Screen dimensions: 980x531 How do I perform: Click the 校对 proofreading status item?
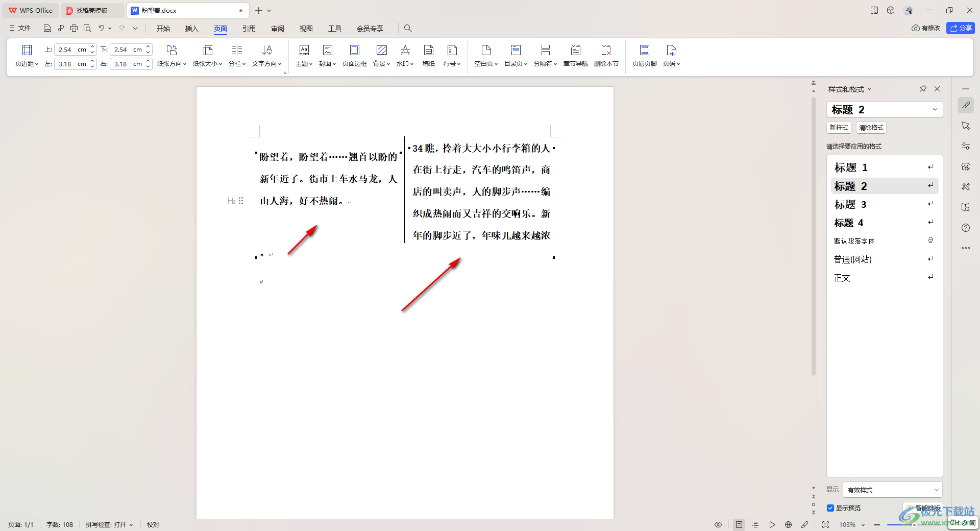[153, 524]
